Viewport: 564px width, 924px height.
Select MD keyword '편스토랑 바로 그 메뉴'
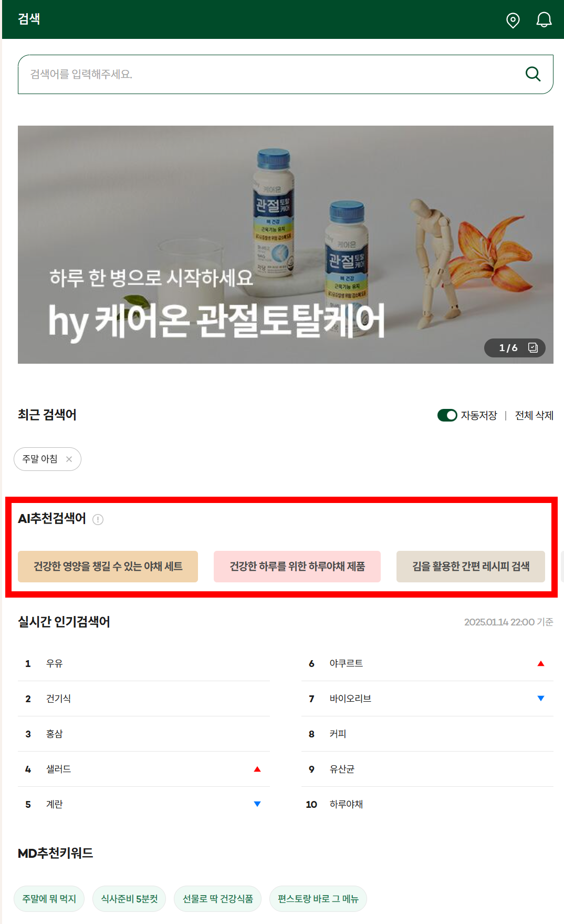click(318, 899)
